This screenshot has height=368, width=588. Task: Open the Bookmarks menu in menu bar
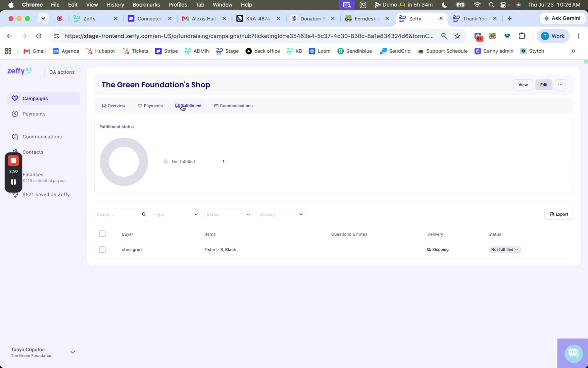146,5
